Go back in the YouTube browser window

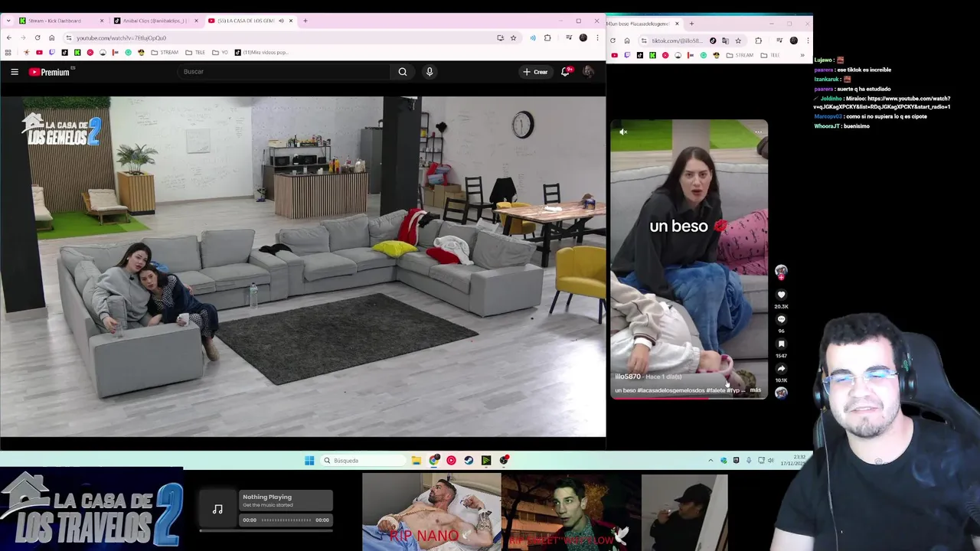click(8, 37)
